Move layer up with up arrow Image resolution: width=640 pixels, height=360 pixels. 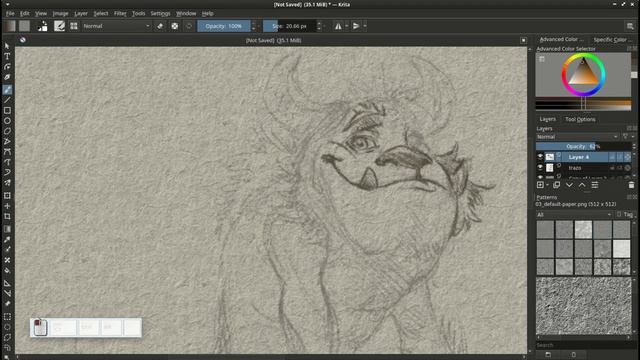click(x=582, y=185)
